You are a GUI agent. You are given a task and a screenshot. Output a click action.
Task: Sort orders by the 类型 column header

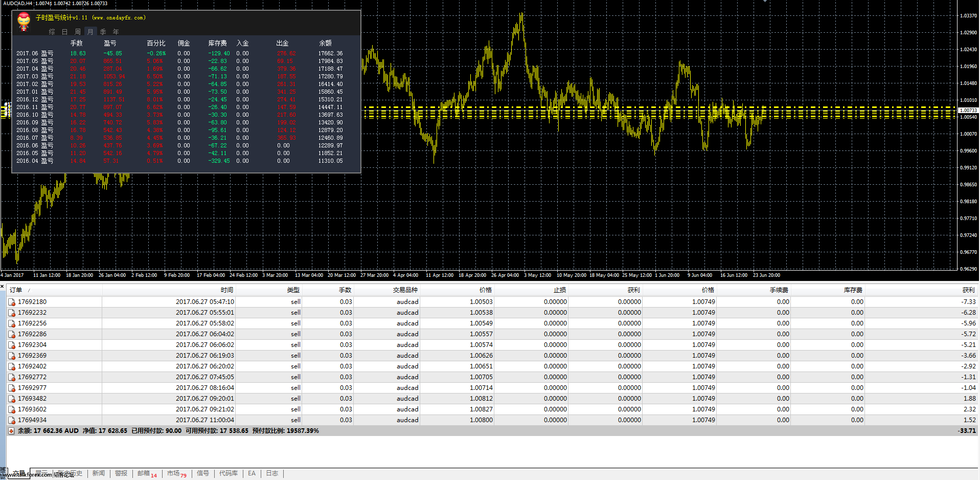pyautogui.click(x=269, y=290)
